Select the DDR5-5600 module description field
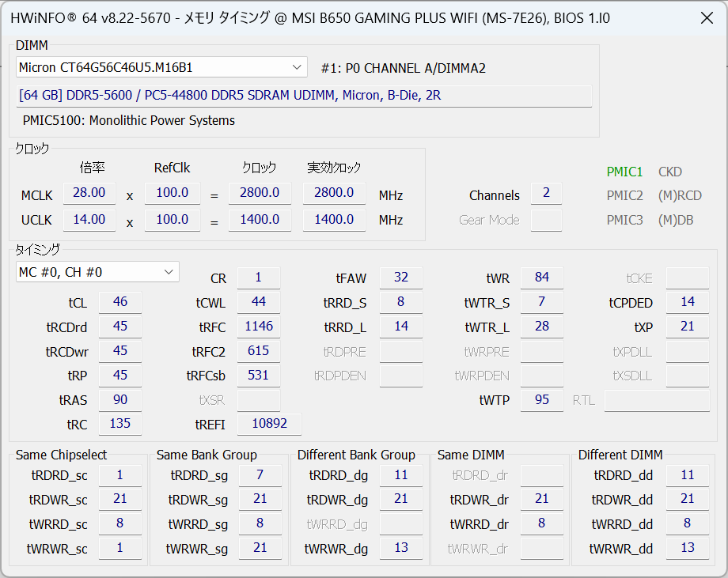The height and width of the screenshot is (578, 728). [304, 96]
